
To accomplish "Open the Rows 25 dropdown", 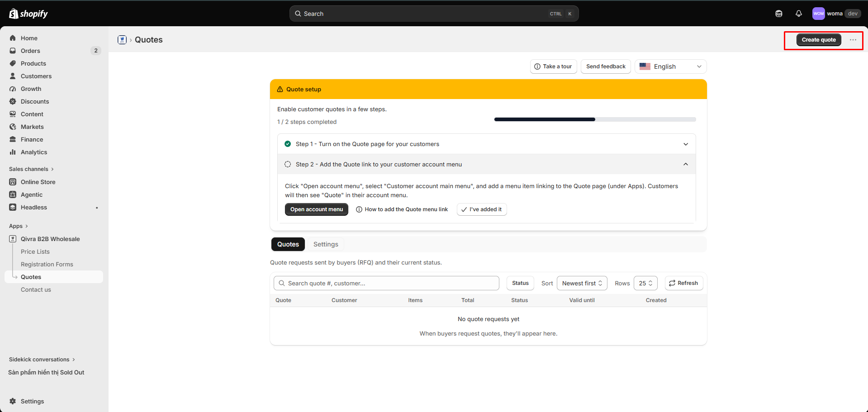I will coord(645,283).
